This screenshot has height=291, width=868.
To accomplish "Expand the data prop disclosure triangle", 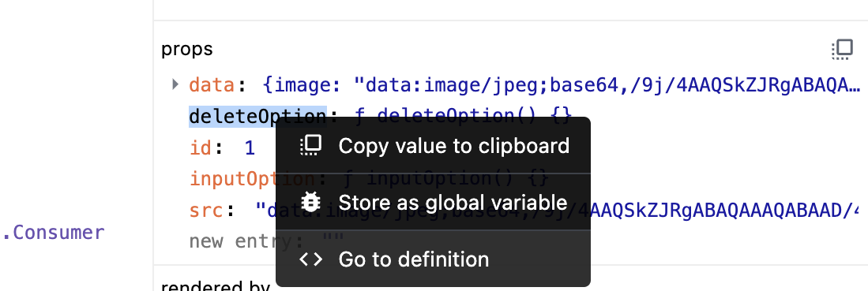I will 175,84.
